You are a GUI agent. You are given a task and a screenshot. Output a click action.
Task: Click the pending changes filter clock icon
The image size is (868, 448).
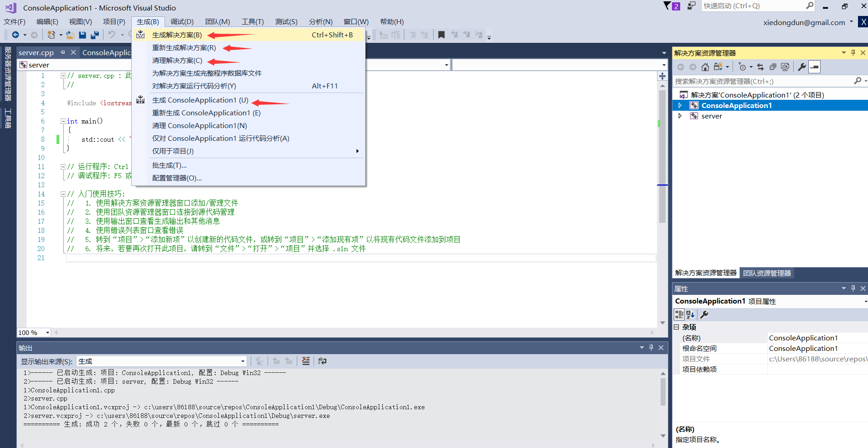[742, 67]
